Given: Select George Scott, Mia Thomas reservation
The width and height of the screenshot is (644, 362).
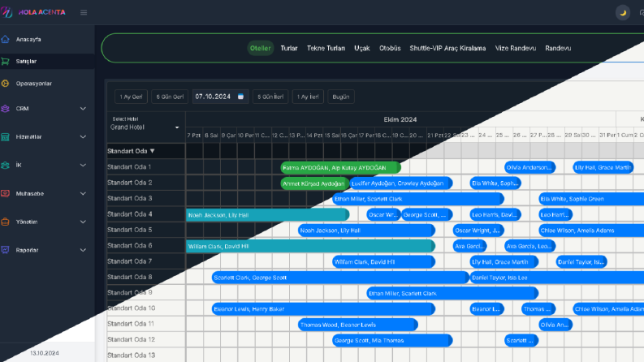Looking at the screenshot, I should coord(392,340).
